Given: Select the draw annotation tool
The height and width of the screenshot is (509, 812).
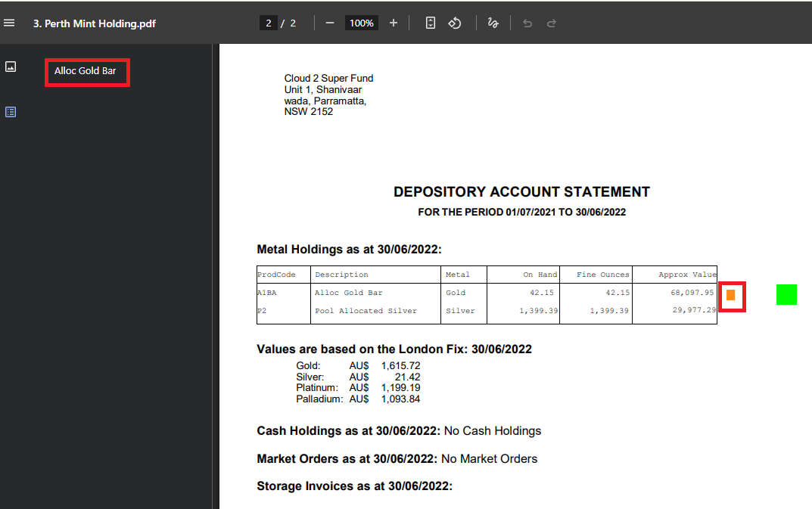Looking at the screenshot, I should pos(493,23).
